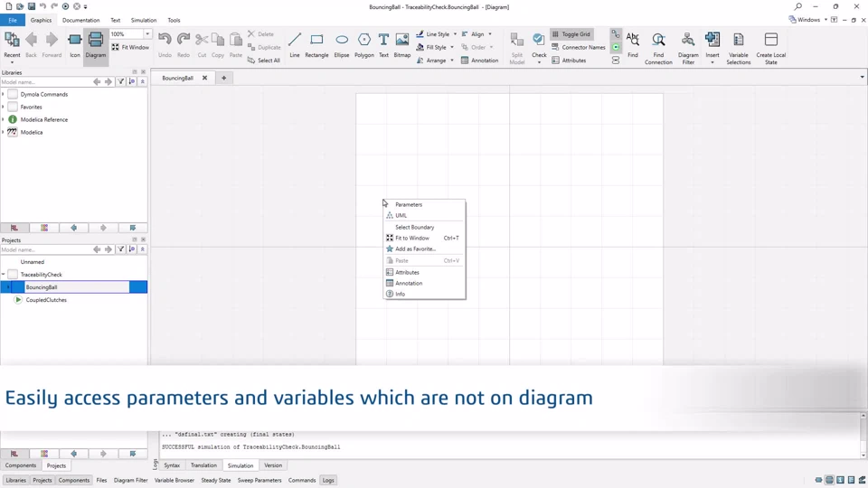Viewport: 868px width, 488px height.
Task: Toggle the Diagram Filter panel in status bar
Action: (x=130, y=480)
